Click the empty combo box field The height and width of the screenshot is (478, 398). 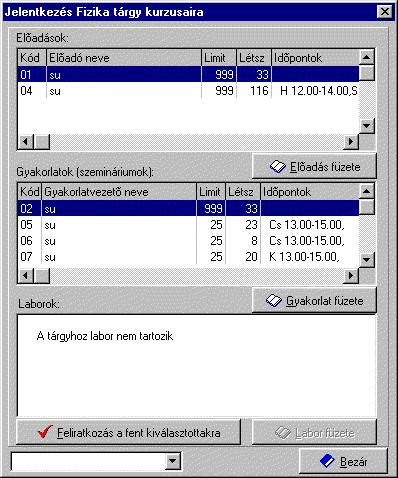pyautogui.click(x=89, y=461)
